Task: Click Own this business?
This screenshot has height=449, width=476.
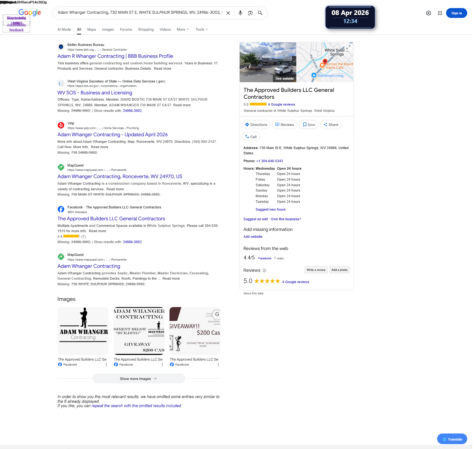Action: 286,219
